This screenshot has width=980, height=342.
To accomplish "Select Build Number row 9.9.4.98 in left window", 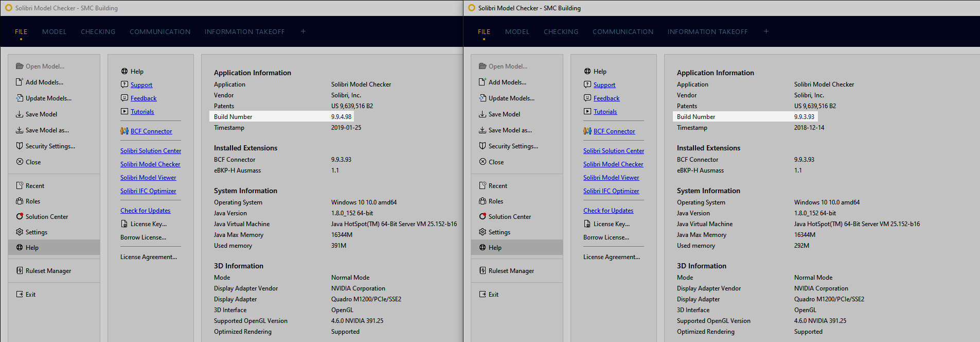I will tap(282, 116).
